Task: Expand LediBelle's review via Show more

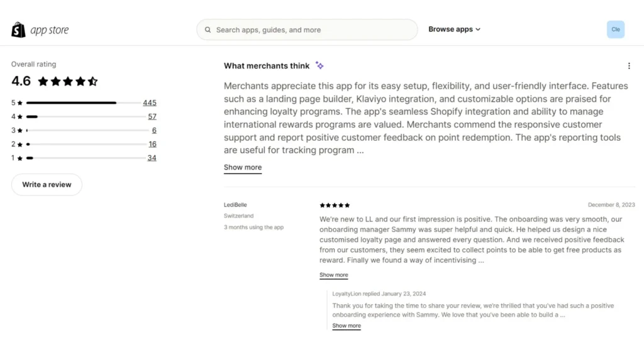Action: [x=333, y=275]
